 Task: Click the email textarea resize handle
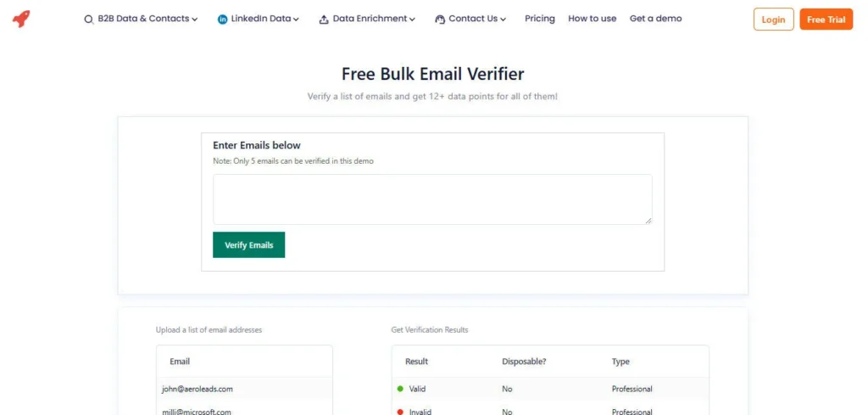[x=648, y=220]
